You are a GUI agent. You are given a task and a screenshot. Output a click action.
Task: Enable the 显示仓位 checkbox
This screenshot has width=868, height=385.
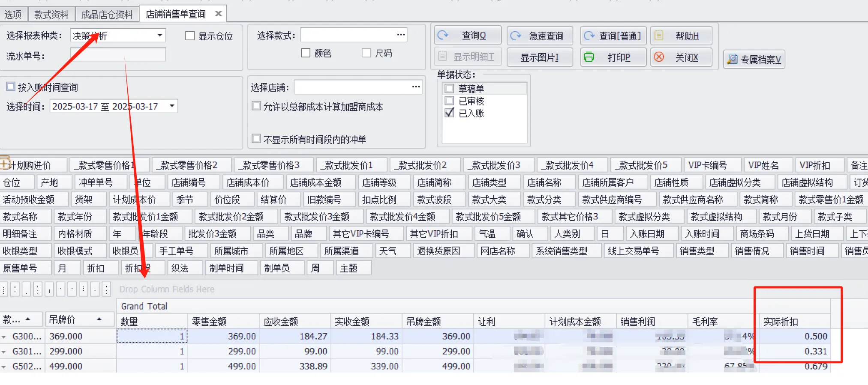(190, 36)
